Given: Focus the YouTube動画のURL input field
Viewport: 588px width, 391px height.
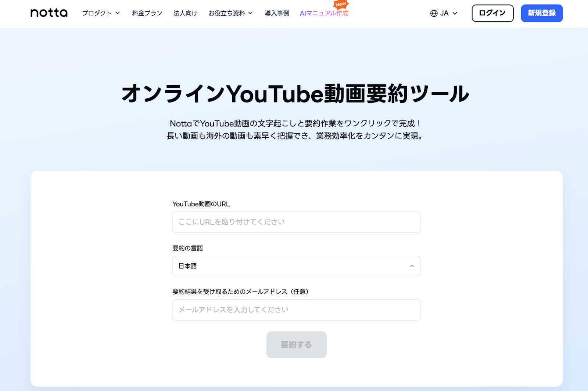Looking at the screenshot, I should 297,222.
